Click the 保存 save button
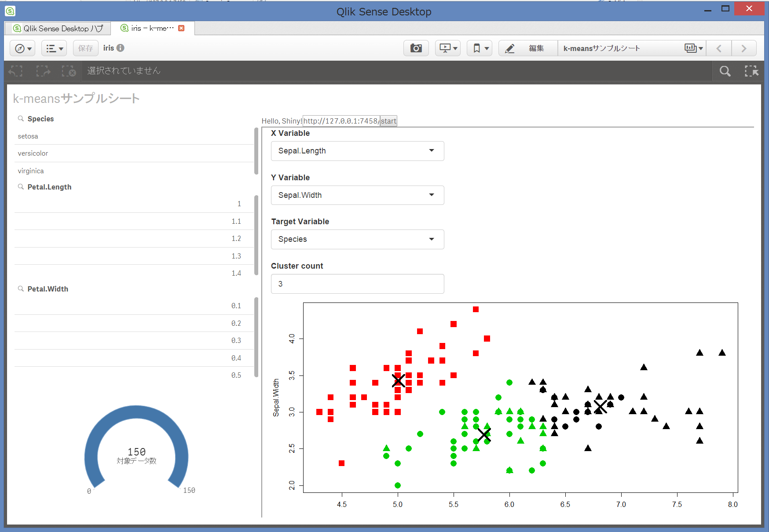Screen dimensions: 769x532 coord(85,48)
